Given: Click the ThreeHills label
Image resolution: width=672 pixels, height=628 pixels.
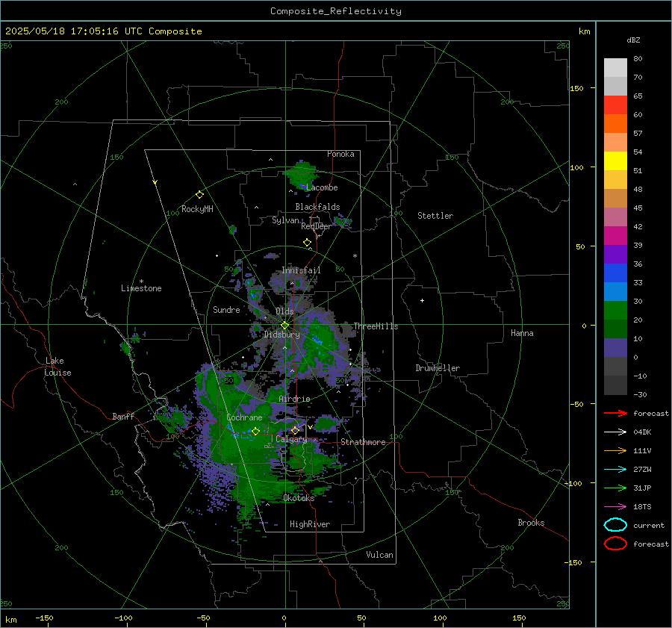Looking at the screenshot, I should [376, 326].
